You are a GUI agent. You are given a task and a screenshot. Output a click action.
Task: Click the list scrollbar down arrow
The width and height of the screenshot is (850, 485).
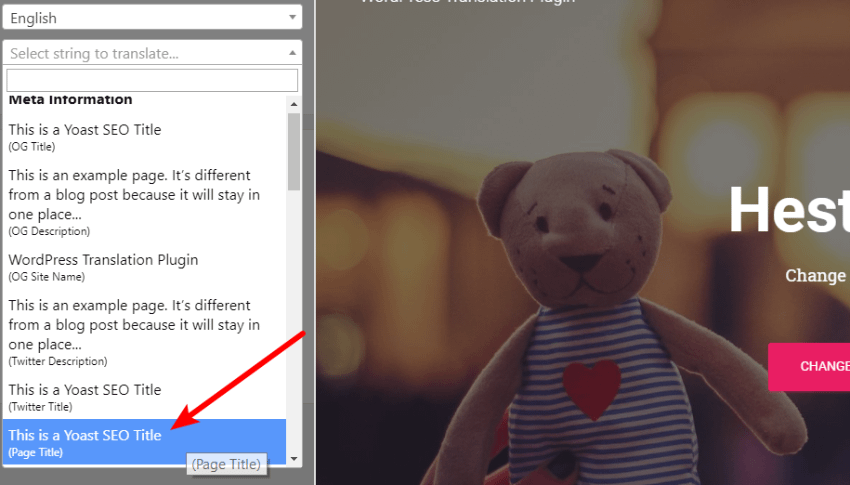(294, 458)
